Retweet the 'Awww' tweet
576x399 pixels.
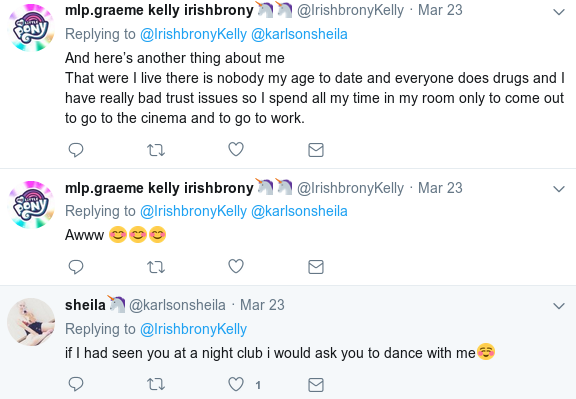[x=156, y=267]
